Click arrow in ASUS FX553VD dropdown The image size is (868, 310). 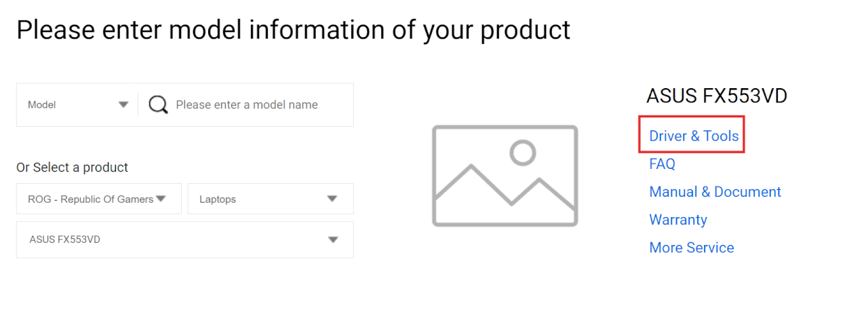(333, 239)
